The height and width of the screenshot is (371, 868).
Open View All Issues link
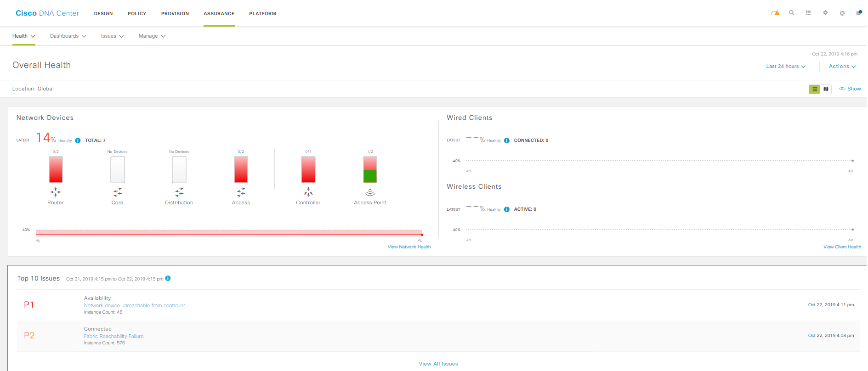[438, 364]
